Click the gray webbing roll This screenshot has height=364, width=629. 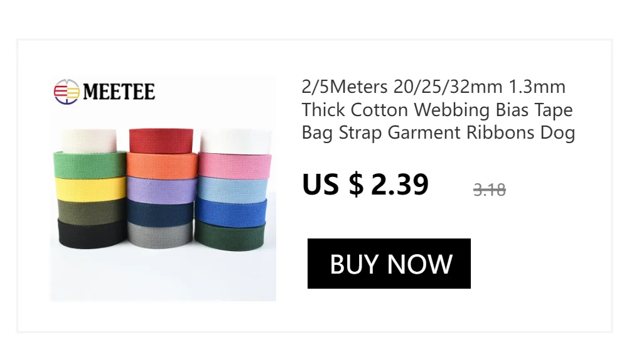160,235
